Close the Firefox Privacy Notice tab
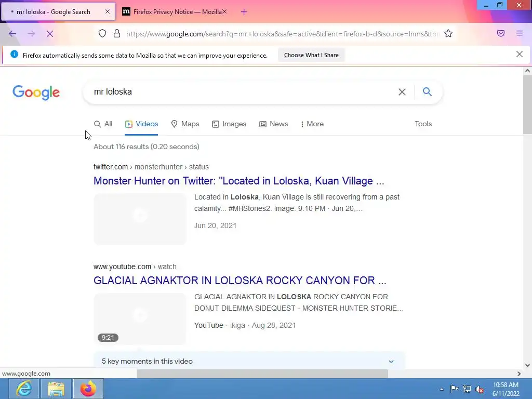The width and height of the screenshot is (532, 399). point(224,11)
